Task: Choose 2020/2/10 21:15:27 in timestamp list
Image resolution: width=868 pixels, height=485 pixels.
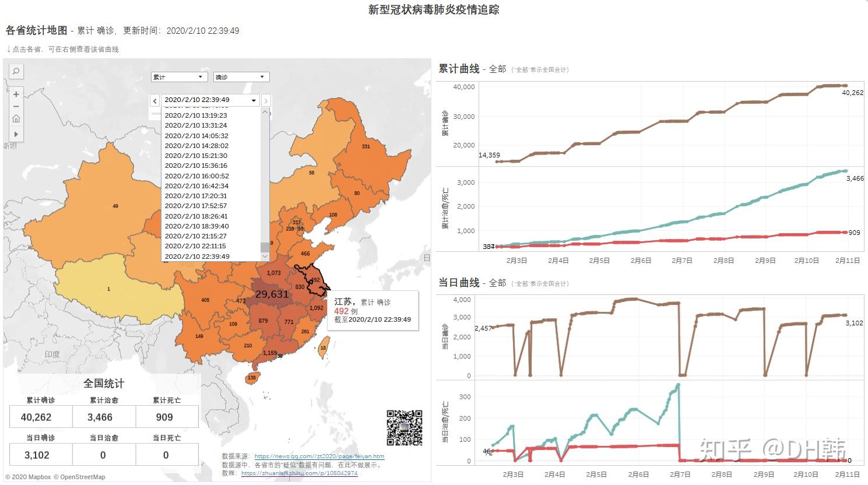Action: click(x=195, y=236)
